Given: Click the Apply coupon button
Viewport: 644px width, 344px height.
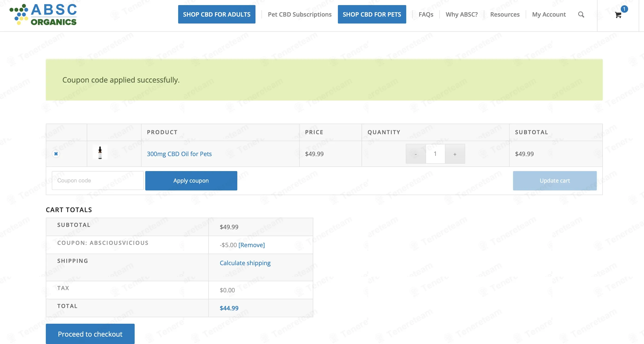Looking at the screenshot, I should [191, 181].
